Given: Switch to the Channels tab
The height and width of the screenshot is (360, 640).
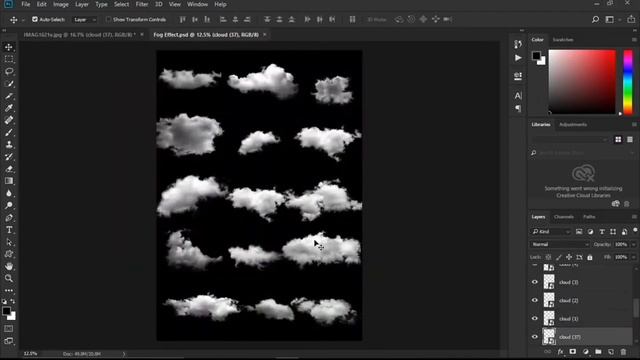Looking at the screenshot, I should coord(564,217).
